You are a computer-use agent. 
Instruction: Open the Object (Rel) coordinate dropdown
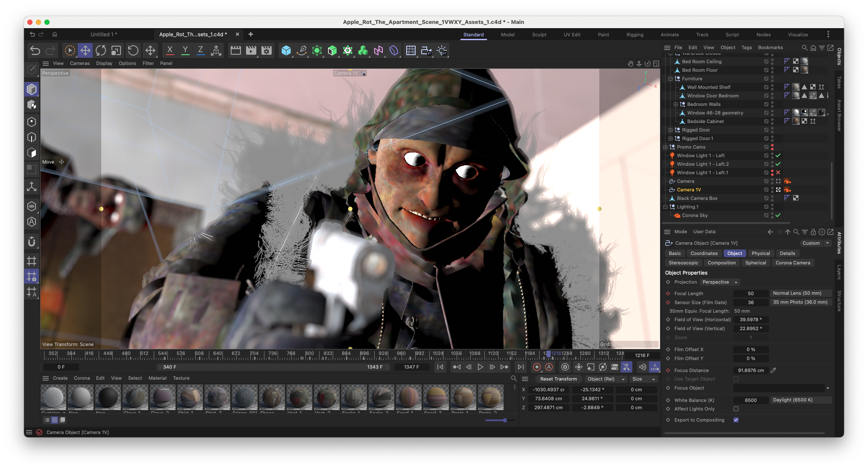[x=606, y=379]
